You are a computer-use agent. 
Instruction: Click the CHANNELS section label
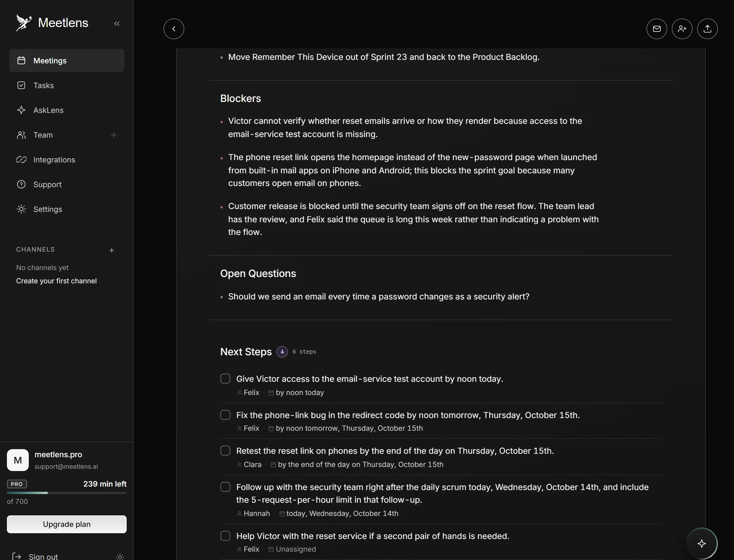tap(35, 249)
